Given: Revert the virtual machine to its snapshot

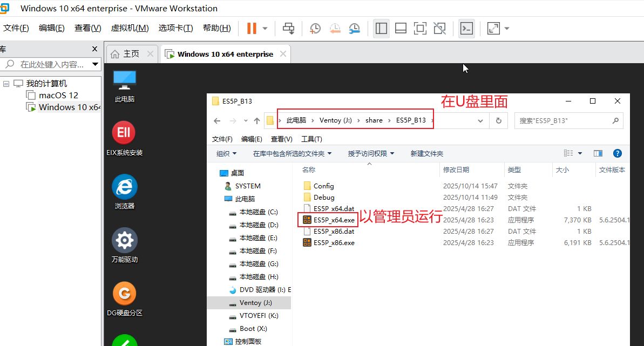Looking at the screenshot, I should (335, 28).
